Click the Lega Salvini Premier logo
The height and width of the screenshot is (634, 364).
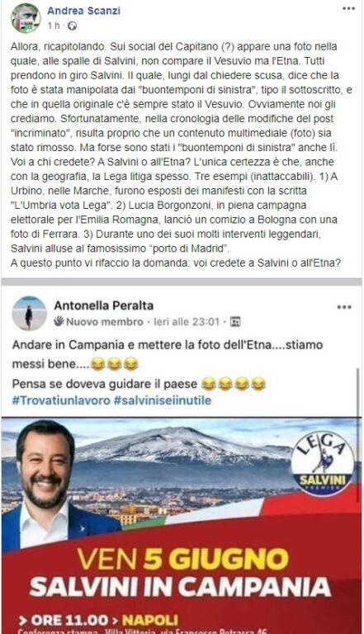point(323,463)
